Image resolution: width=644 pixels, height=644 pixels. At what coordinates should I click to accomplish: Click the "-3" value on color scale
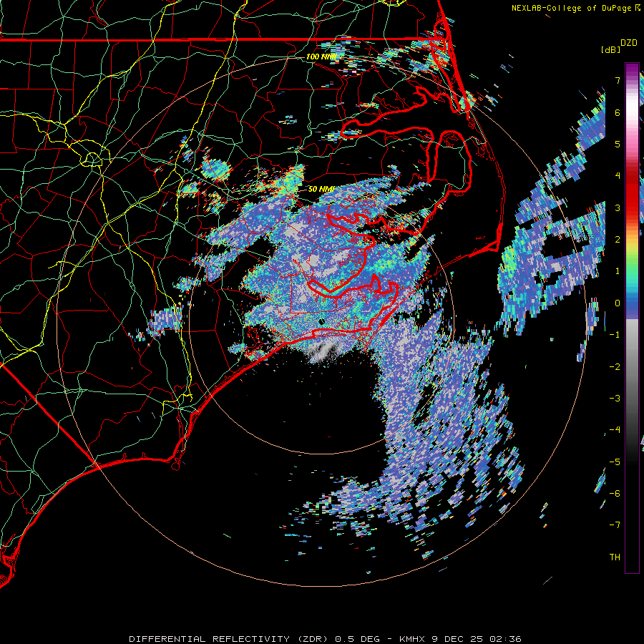(x=615, y=399)
